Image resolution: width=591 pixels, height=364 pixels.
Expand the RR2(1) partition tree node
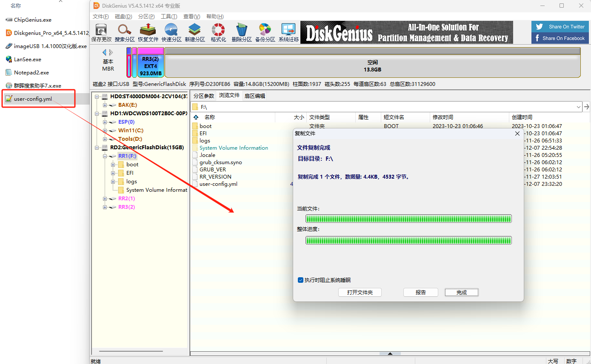[x=105, y=199]
